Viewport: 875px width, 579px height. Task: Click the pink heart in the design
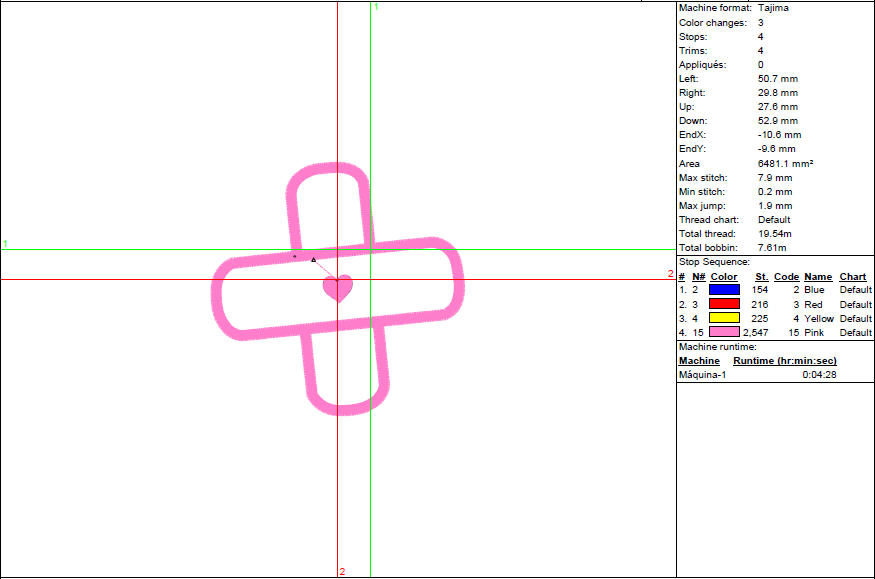(337, 288)
